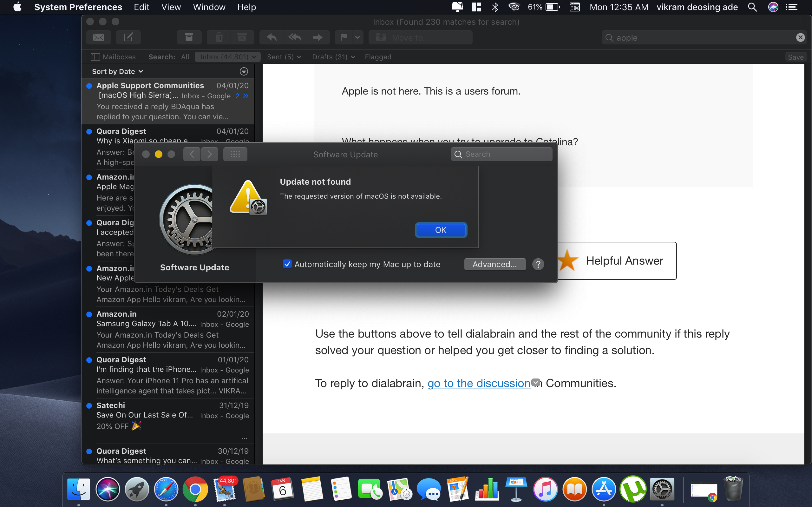The image size is (812, 507).
Task: Open the Edit menu
Action: pyautogui.click(x=141, y=7)
